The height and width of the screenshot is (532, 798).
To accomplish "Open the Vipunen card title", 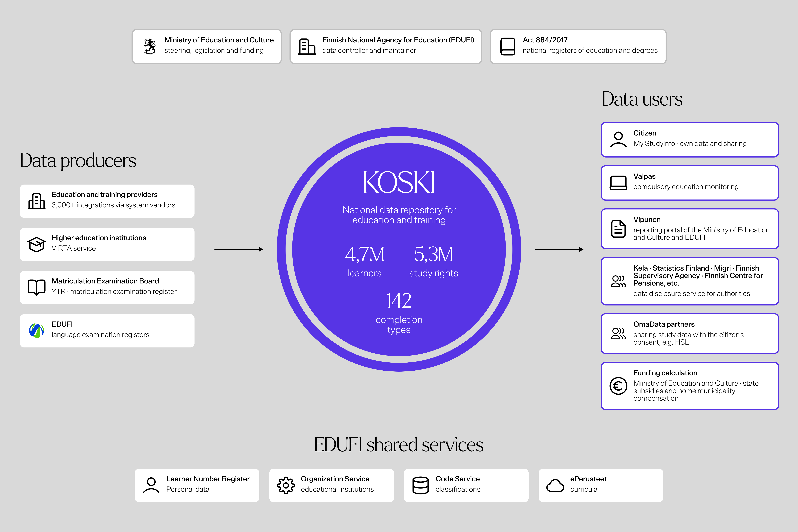I will point(647,219).
